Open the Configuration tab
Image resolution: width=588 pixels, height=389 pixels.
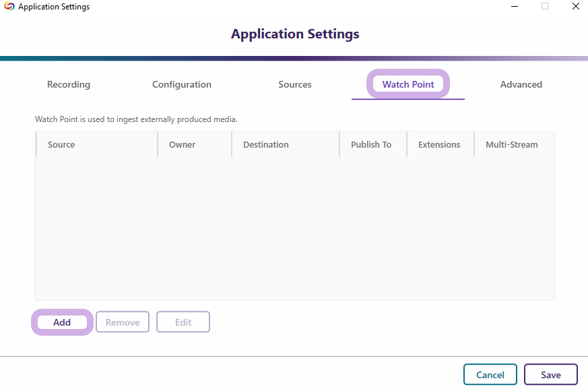182,84
